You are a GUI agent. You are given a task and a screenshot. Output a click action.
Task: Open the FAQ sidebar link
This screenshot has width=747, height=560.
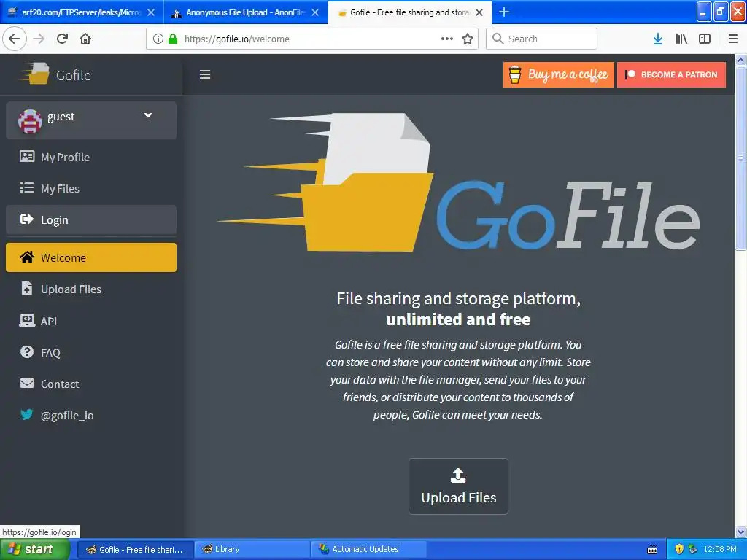(91, 352)
